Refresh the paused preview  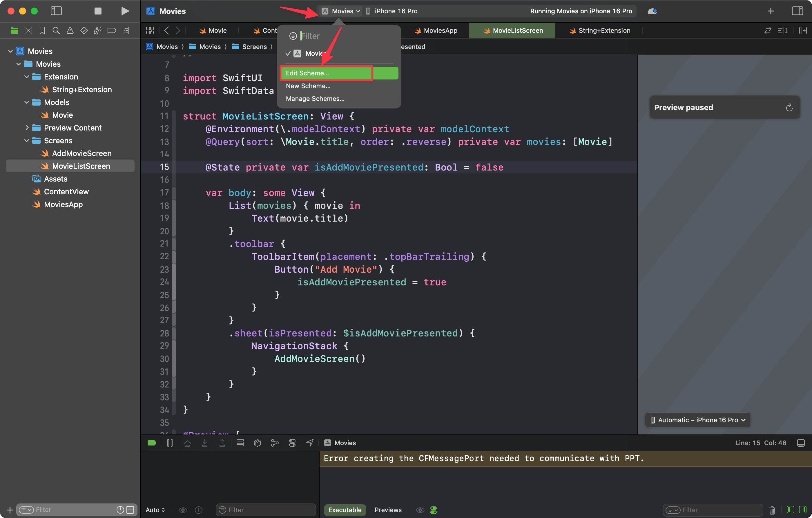pos(789,108)
